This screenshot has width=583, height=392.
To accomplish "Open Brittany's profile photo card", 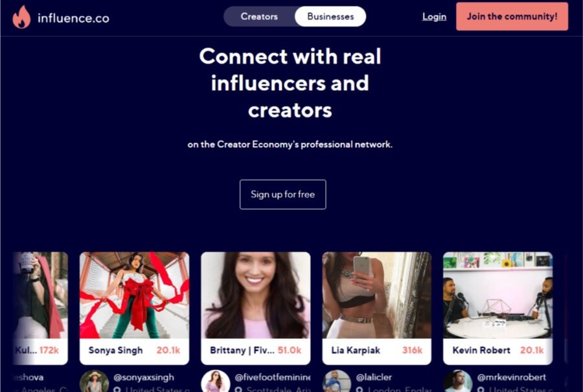I will (255, 308).
